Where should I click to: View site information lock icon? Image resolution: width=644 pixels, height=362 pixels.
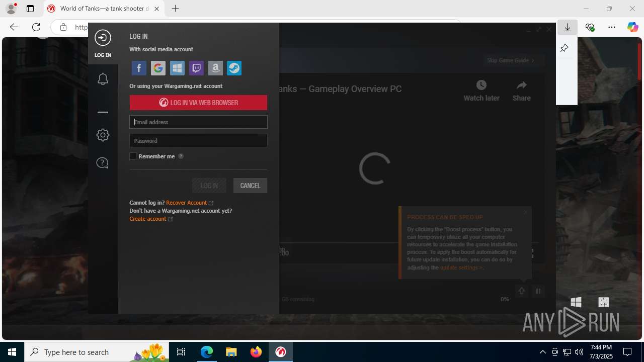pos(63,27)
